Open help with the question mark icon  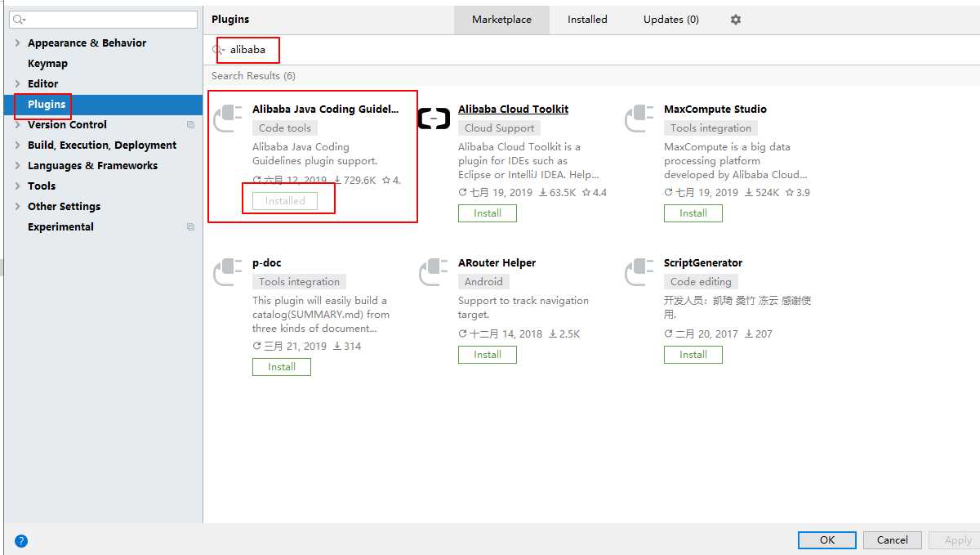pyautogui.click(x=21, y=540)
